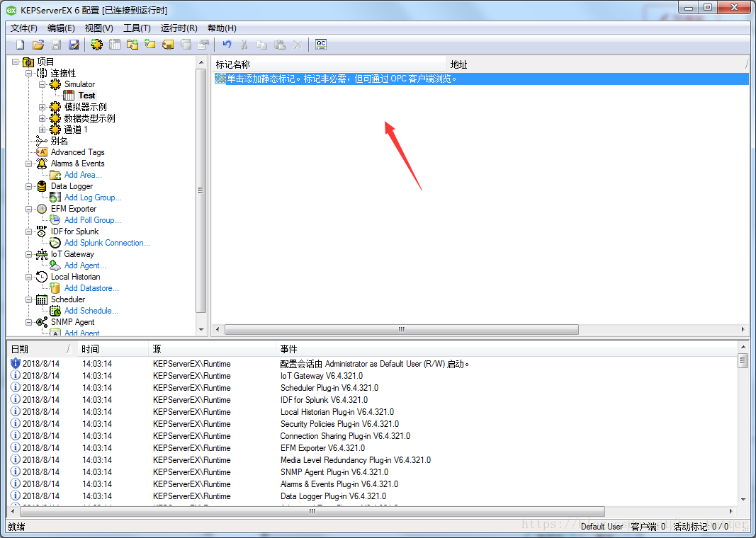Click the Add Log Group... link
This screenshot has width=756, height=538.
(93, 198)
